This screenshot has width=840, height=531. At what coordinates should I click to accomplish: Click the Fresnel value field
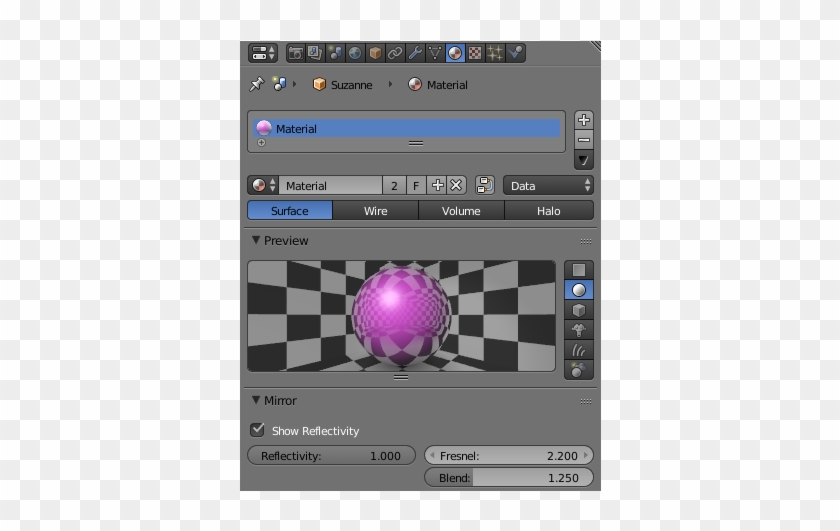point(509,455)
